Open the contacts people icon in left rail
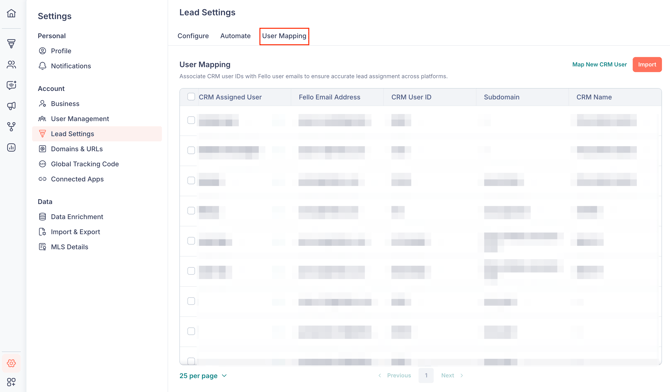670x392 pixels. point(12,65)
